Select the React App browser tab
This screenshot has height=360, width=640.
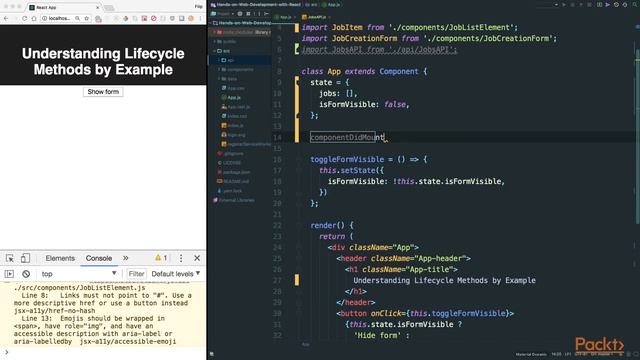pos(63,7)
